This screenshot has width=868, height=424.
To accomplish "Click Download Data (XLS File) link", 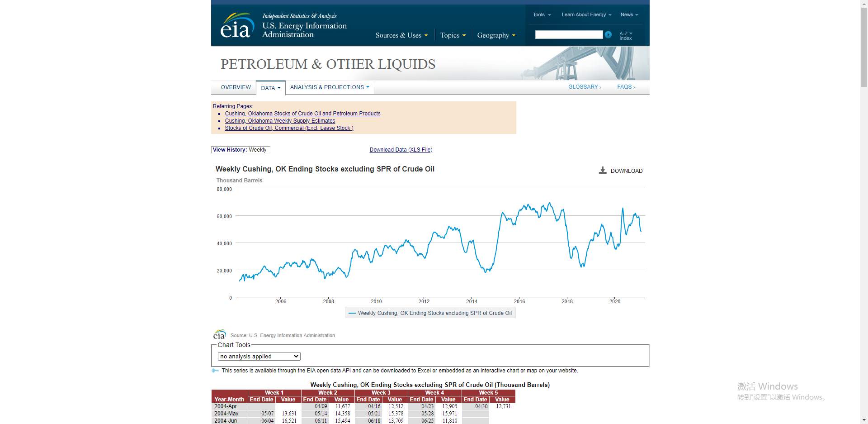I will [401, 150].
